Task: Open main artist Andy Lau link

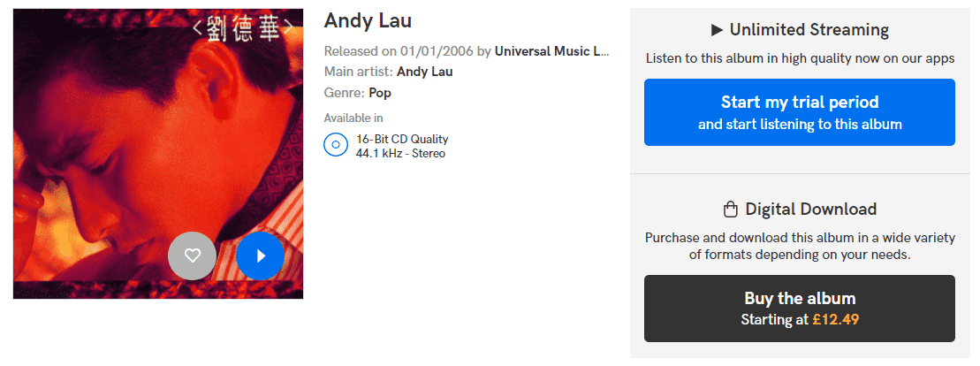Action: (x=424, y=72)
